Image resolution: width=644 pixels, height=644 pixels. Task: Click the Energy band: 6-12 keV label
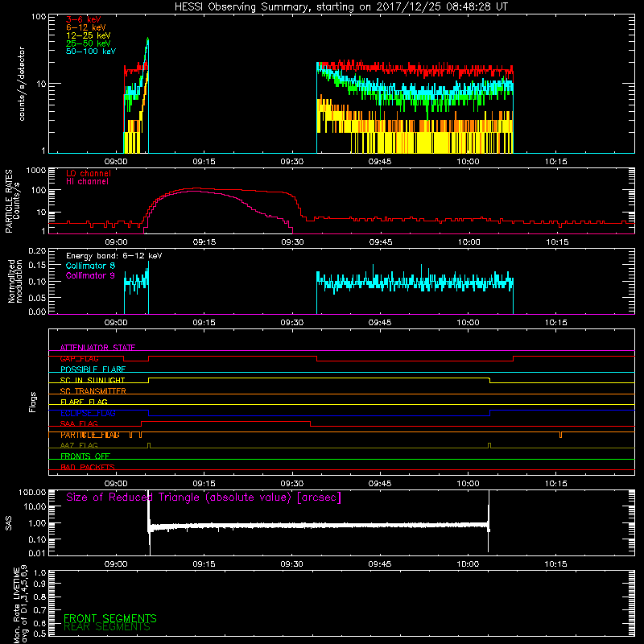coord(114,256)
